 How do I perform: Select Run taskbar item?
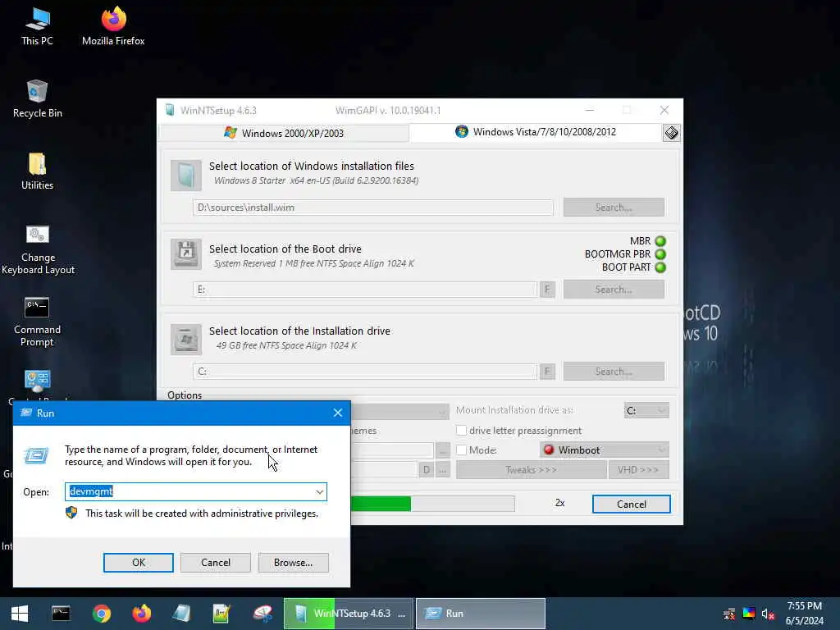click(x=481, y=614)
